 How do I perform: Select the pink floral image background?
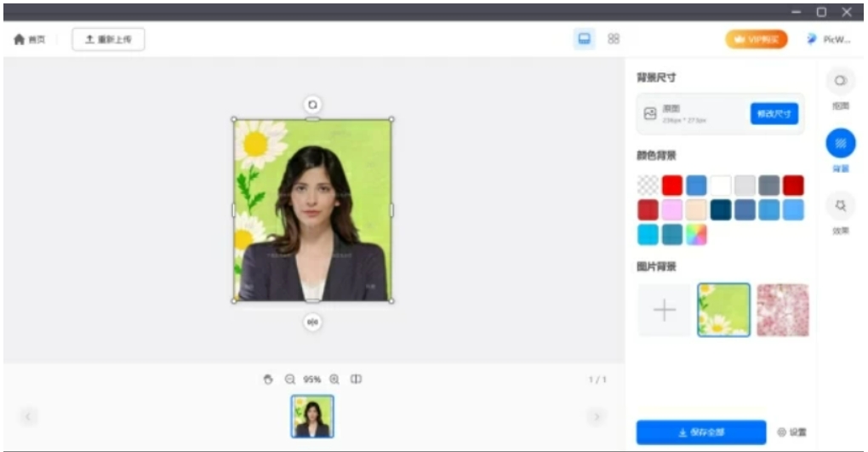point(783,310)
